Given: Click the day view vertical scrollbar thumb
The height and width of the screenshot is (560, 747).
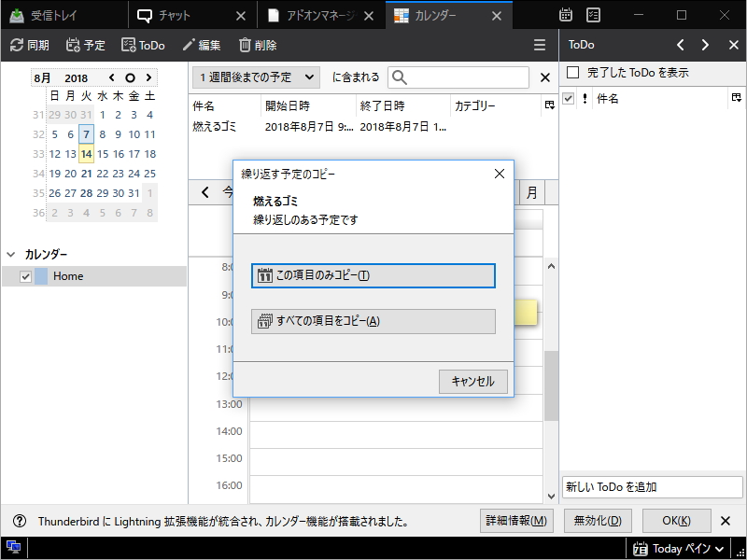Looking at the screenshot, I should point(551,385).
